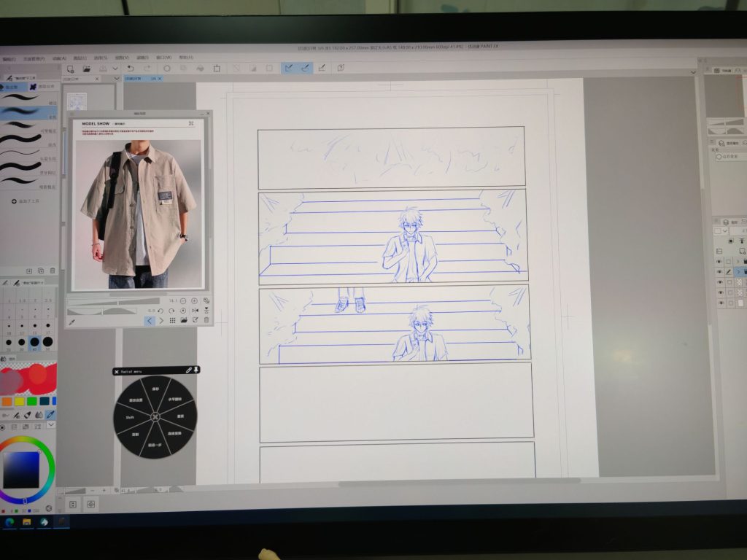
Task: Expand the highlighted layer folder arrow
Action: click(738, 272)
